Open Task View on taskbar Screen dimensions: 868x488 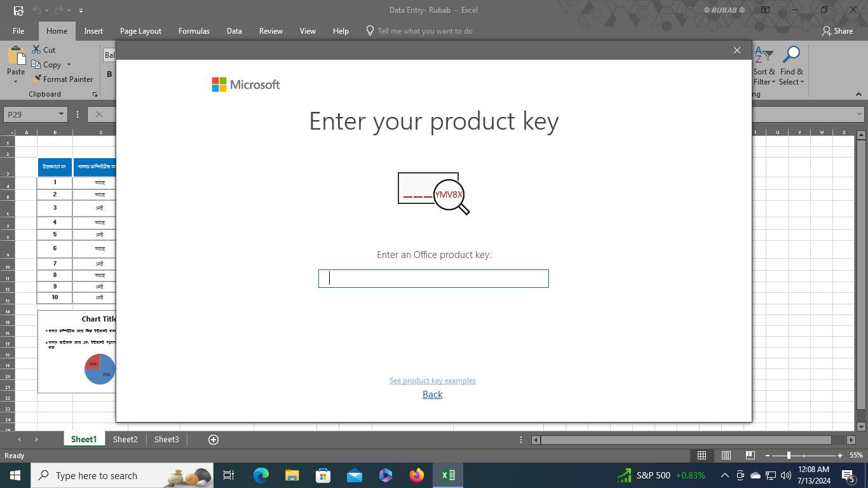(x=229, y=475)
